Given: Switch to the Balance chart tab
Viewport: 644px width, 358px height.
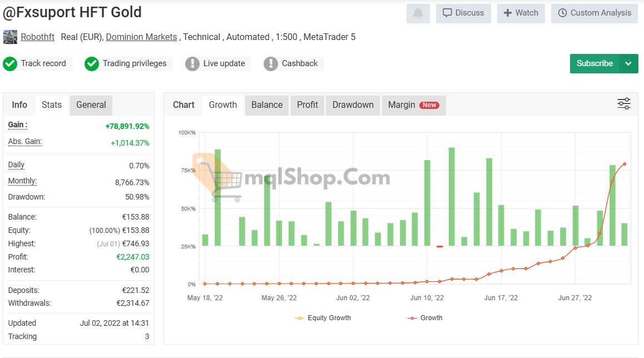Looking at the screenshot, I should (x=267, y=105).
